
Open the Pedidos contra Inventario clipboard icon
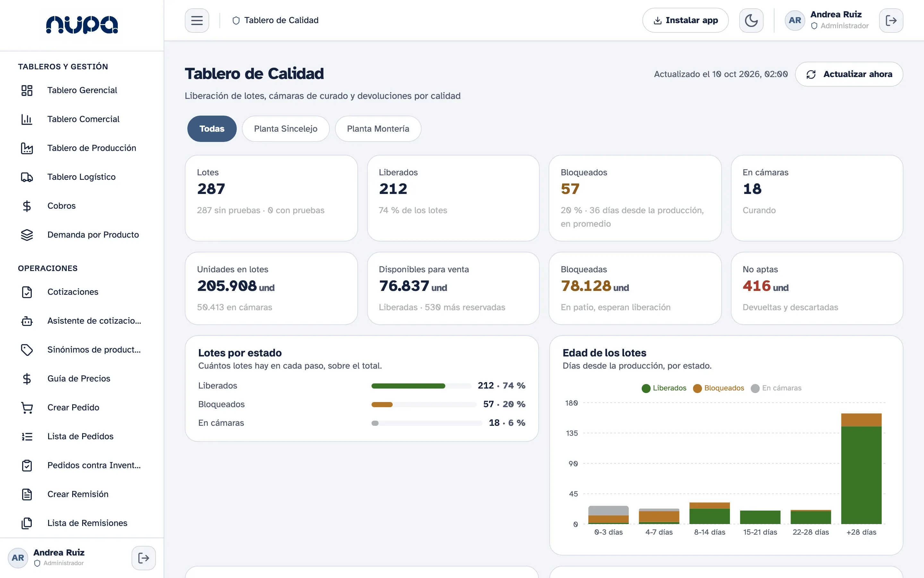pyautogui.click(x=27, y=465)
